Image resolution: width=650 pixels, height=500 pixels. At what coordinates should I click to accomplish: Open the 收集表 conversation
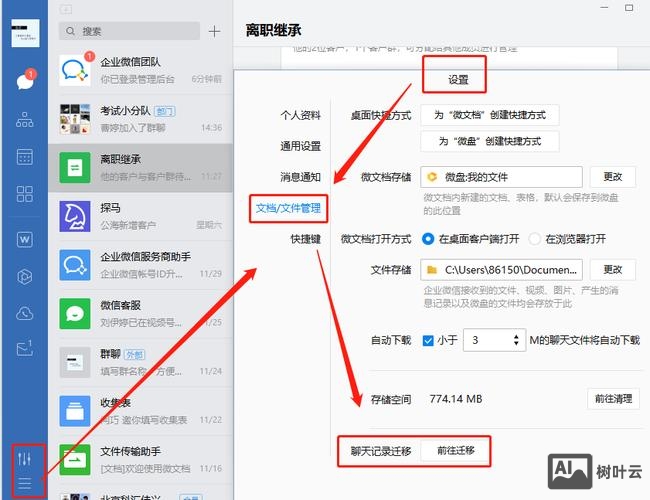click(141, 411)
